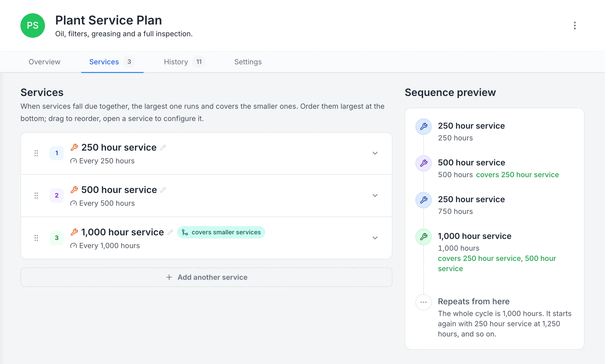This screenshot has height=364, width=605.
Task: Click the pencil icon to rename 250 hour service
Action: point(163,148)
